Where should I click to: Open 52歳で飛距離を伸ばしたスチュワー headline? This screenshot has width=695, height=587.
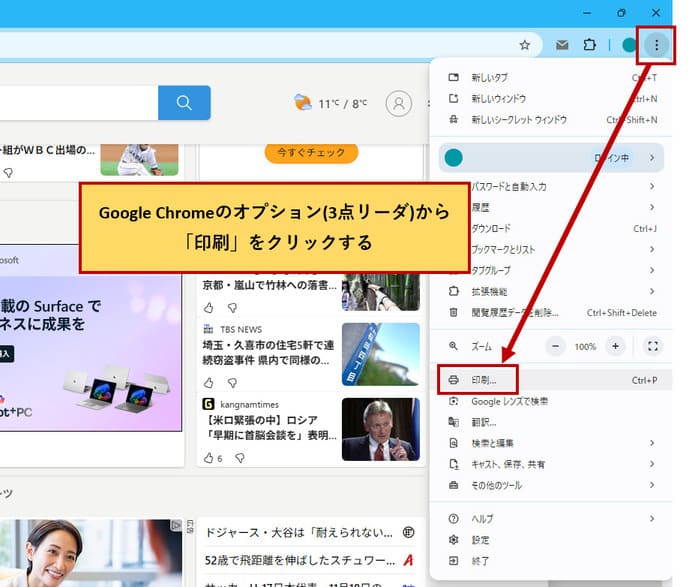[300, 560]
